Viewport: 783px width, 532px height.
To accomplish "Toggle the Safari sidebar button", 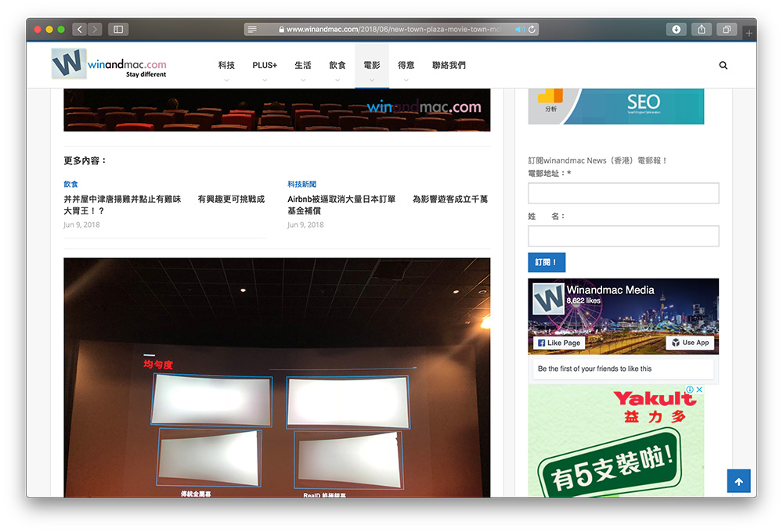I will click(x=118, y=29).
